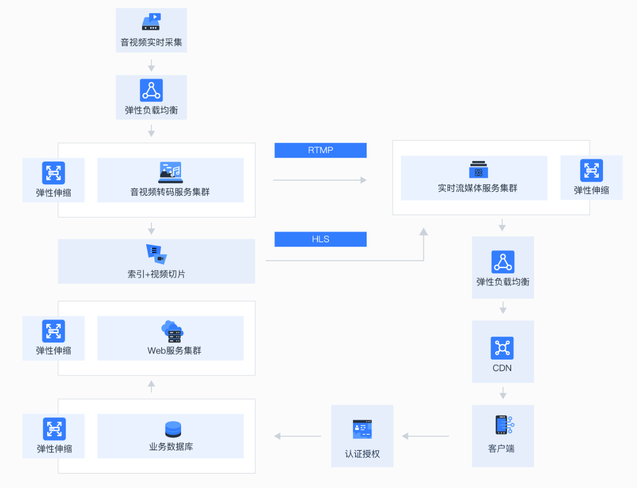
Task: Click the 认证授权 icon
Action: (362, 430)
